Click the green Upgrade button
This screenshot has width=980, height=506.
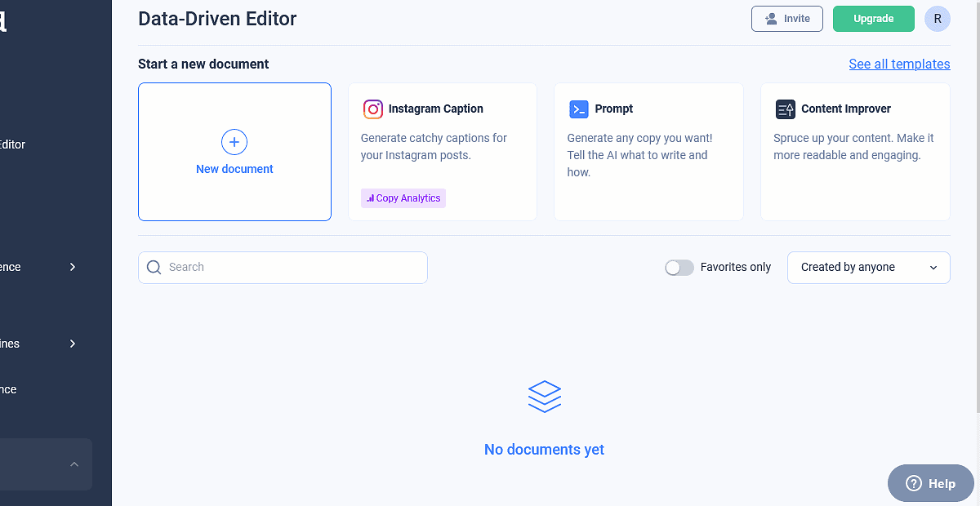pyautogui.click(x=873, y=19)
